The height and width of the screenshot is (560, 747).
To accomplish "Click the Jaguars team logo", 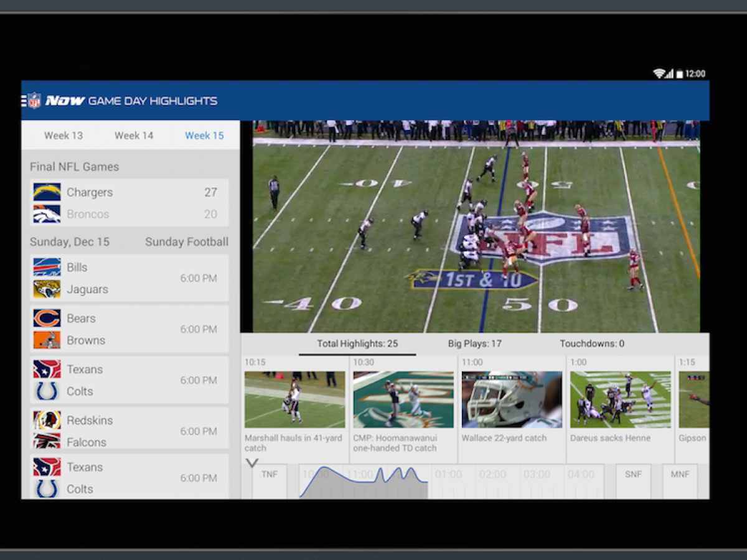I will pyautogui.click(x=47, y=289).
